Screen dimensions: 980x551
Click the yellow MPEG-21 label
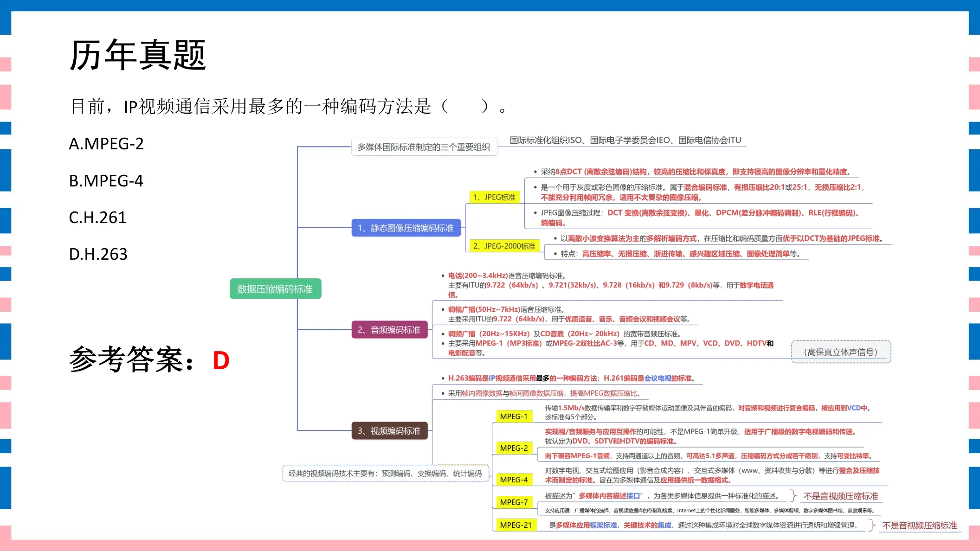click(x=516, y=525)
